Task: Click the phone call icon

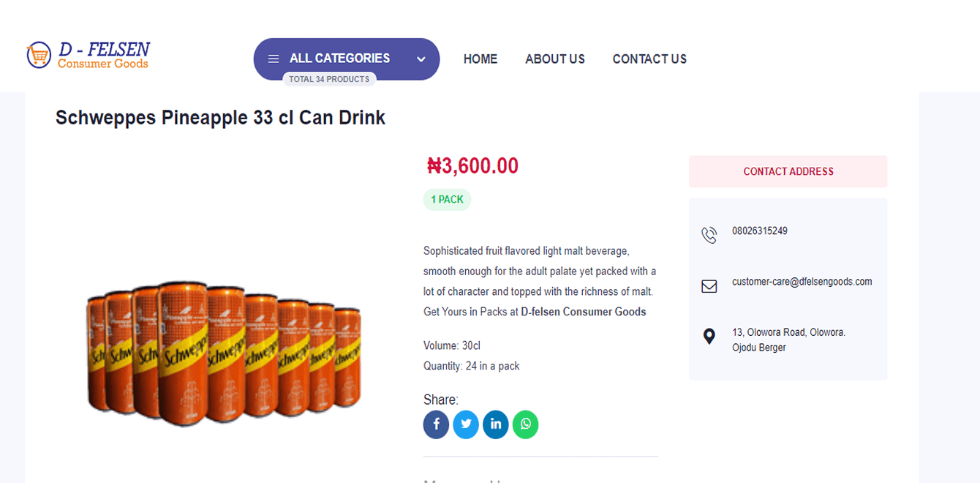Action: (x=709, y=235)
